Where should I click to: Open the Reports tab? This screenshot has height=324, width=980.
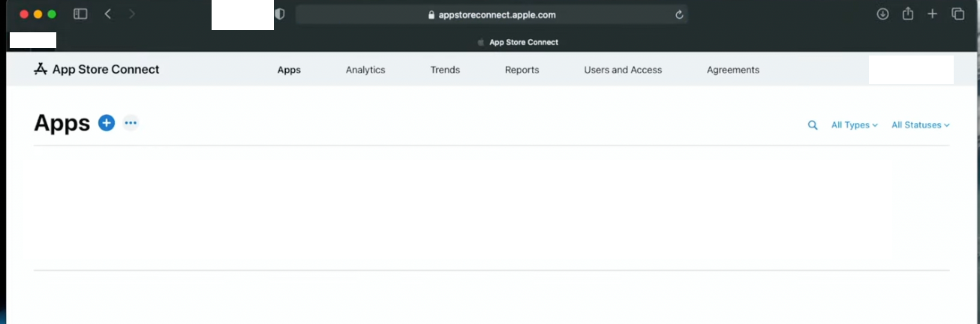[522, 70]
